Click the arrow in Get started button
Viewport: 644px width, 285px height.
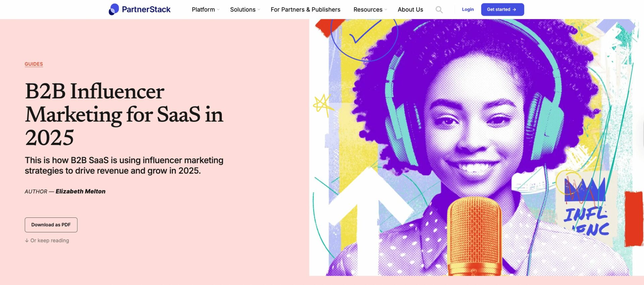click(514, 9)
